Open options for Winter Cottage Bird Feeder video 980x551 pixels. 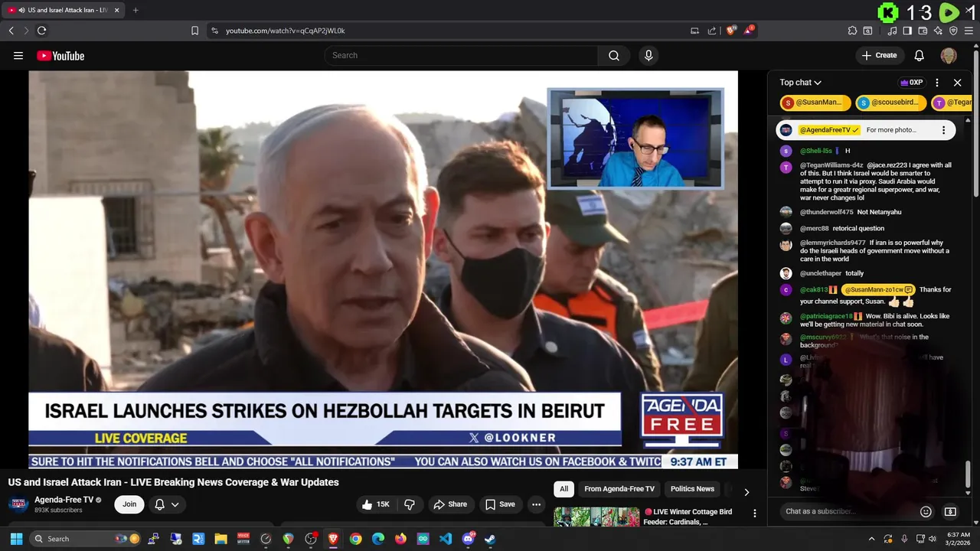click(x=754, y=514)
